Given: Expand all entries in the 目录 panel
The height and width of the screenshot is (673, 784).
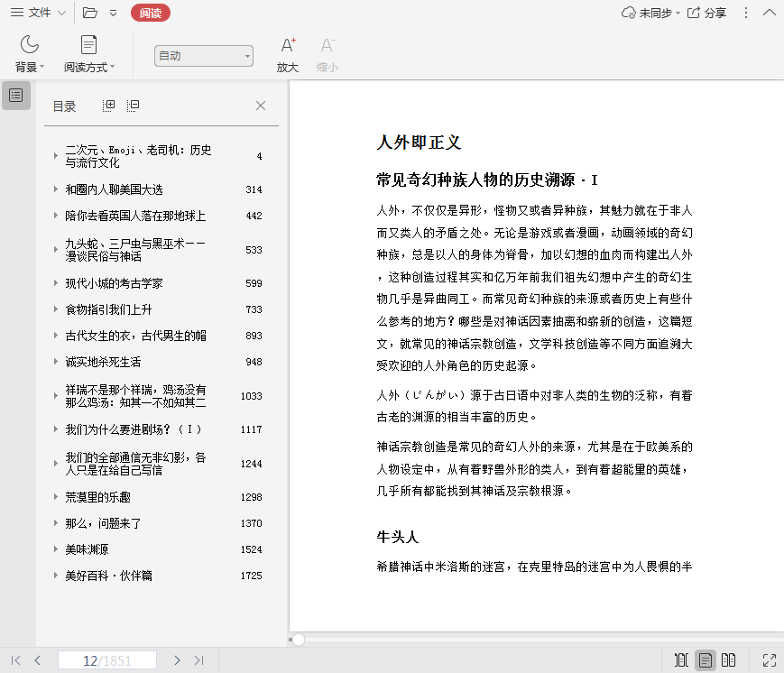Looking at the screenshot, I should click(109, 106).
